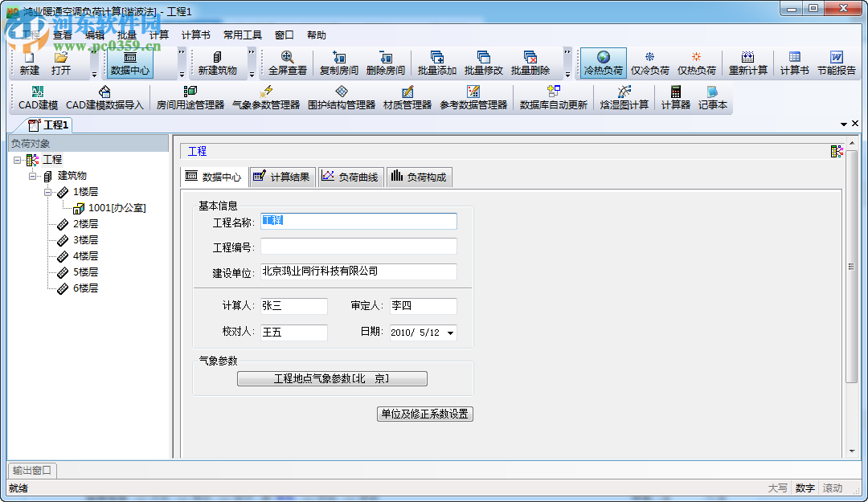Image resolution: width=868 pixels, height=502 pixels.
Task: Open the document tab list dropdown arrow
Action: pos(844,124)
